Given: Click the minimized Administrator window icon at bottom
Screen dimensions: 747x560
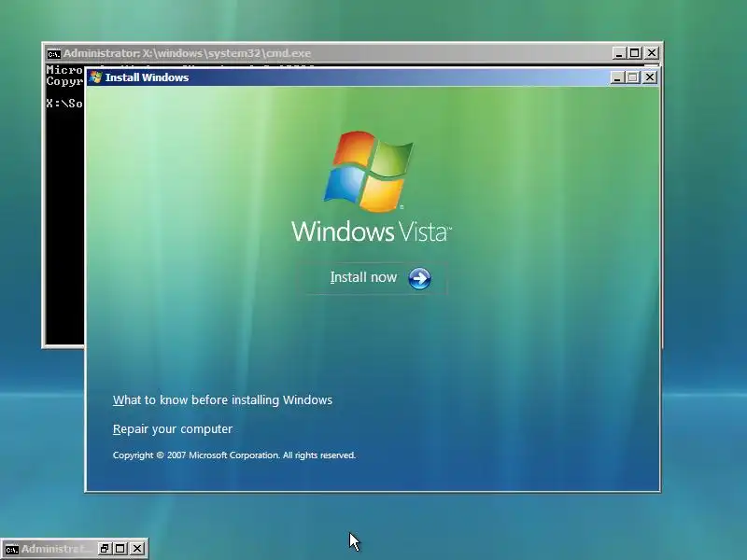Looking at the screenshot, I should (11, 549).
